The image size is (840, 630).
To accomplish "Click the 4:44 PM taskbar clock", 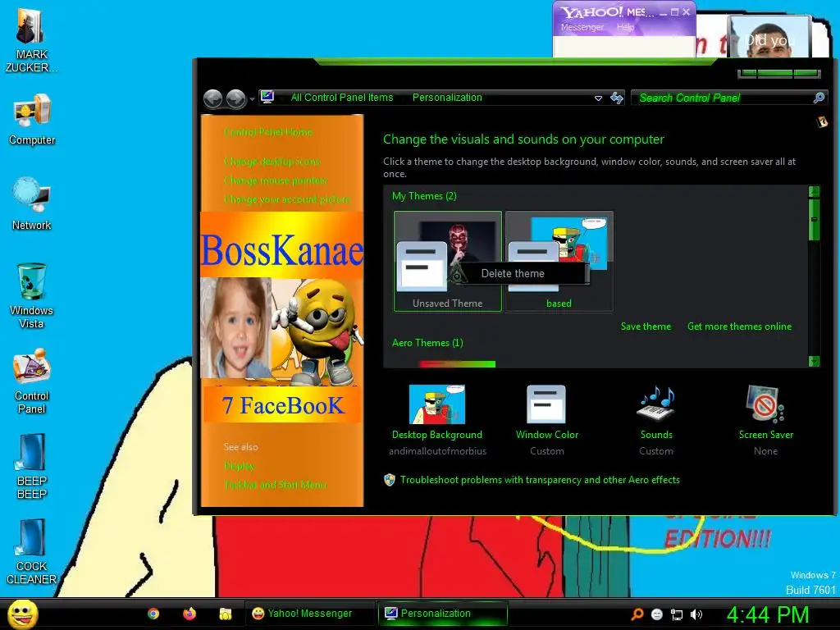I will [x=767, y=614].
